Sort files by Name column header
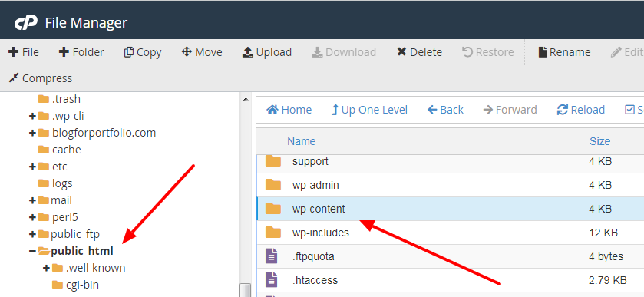 pos(302,141)
